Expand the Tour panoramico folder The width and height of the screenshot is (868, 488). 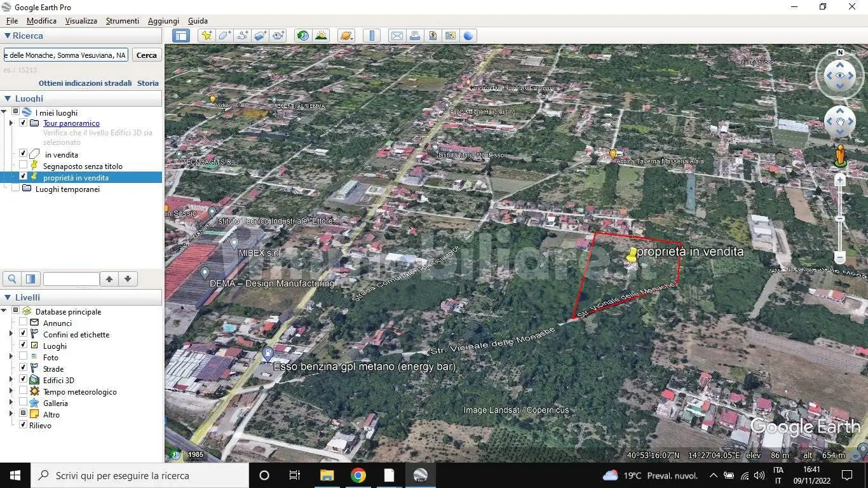[x=11, y=123]
